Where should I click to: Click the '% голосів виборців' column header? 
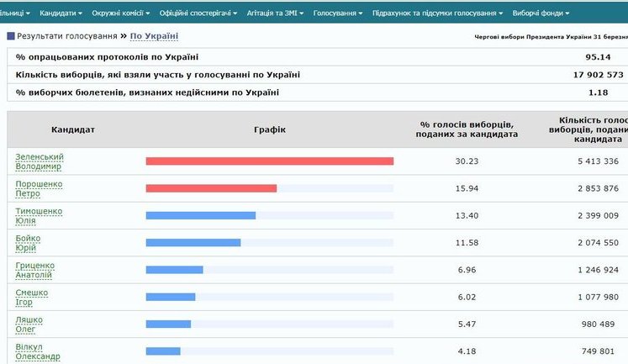tap(467, 129)
